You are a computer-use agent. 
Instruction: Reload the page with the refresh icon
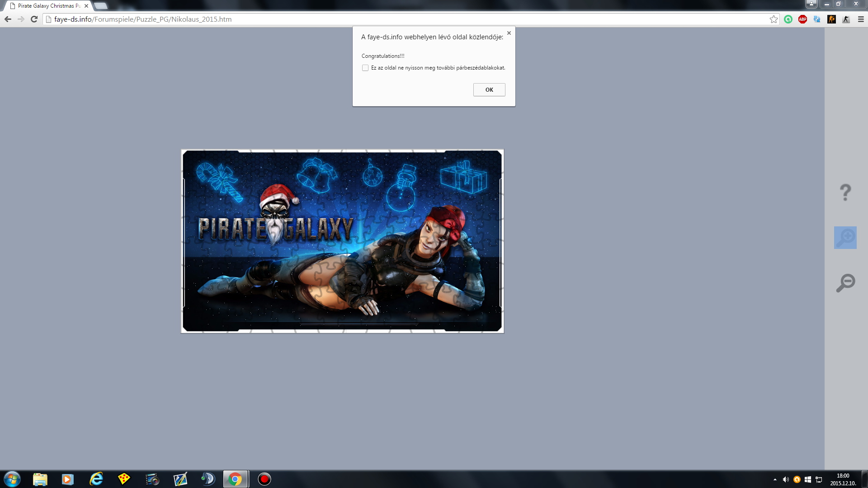[x=34, y=19]
